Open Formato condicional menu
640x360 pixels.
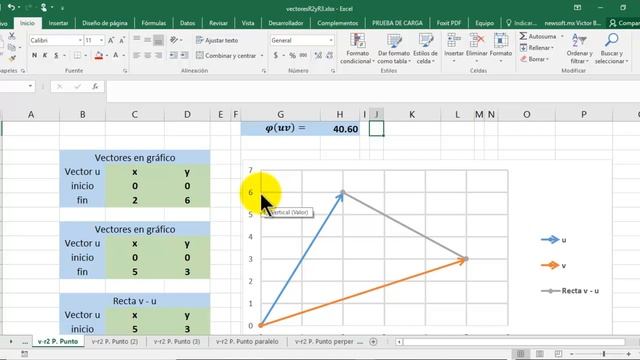pos(357,49)
